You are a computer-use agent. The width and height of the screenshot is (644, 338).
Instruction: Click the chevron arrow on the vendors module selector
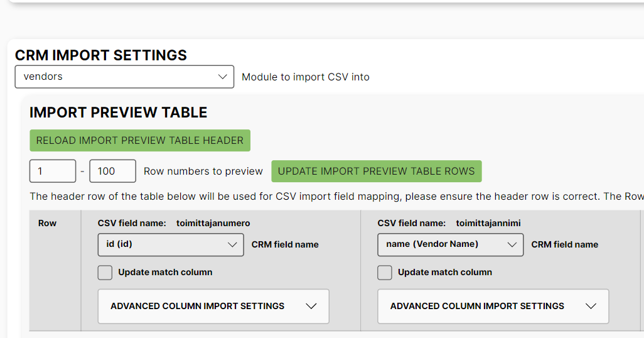[222, 77]
